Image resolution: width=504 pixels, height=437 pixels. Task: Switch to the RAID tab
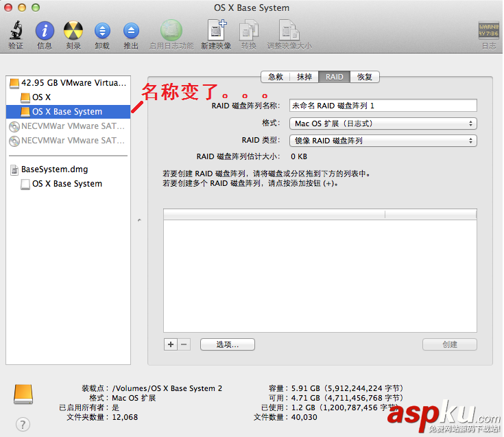click(x=335, y=77)
